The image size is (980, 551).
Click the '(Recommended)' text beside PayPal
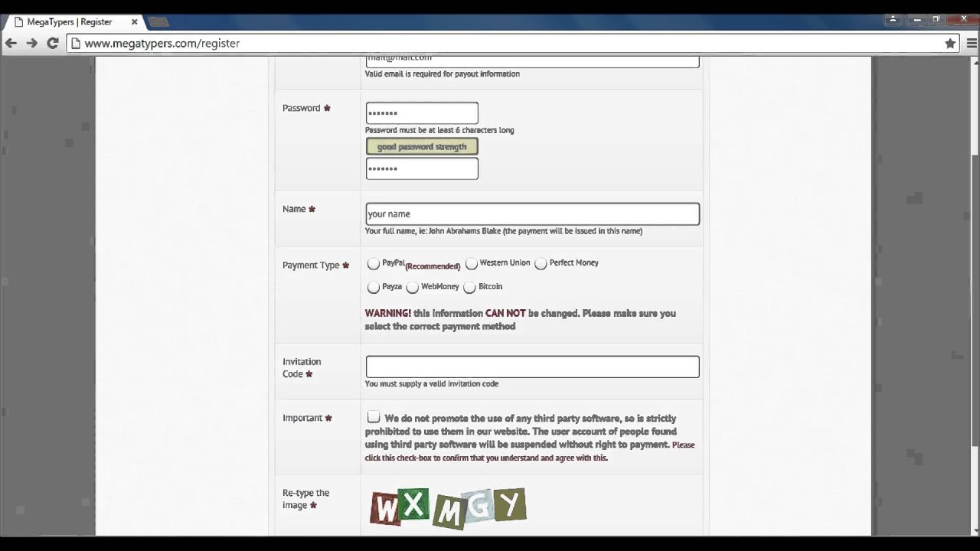[433, 266]
